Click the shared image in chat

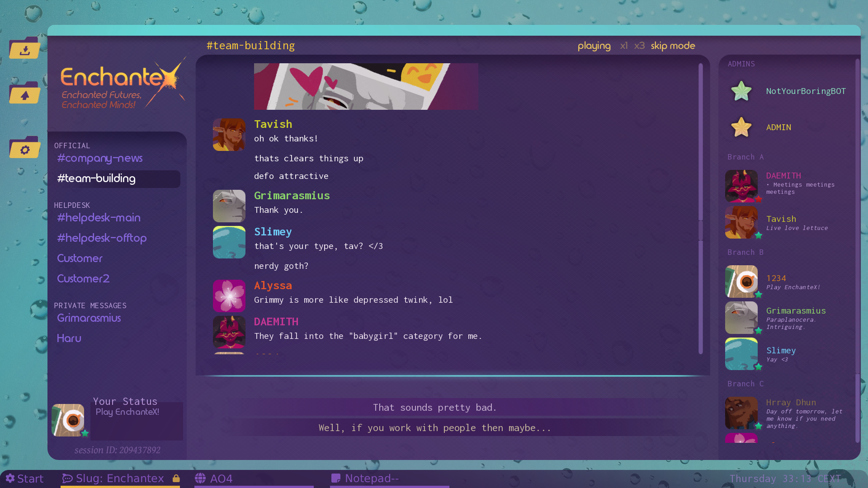pos(366,86)
